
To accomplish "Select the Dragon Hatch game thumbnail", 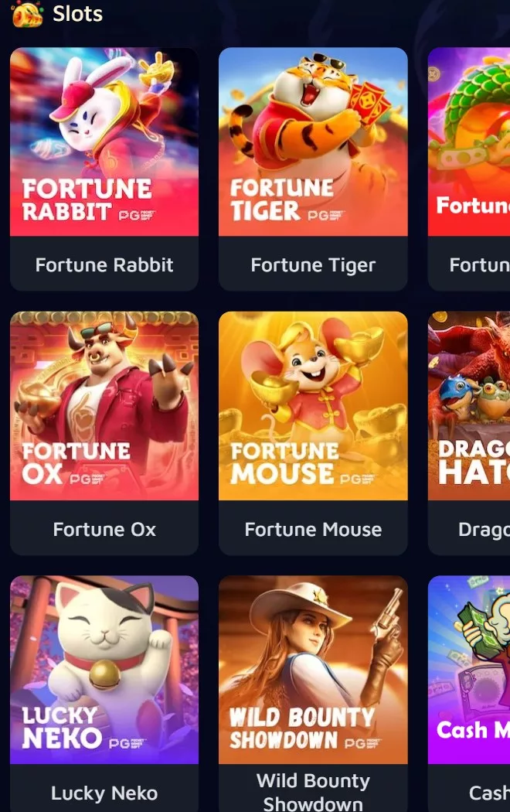I will point(469,405).
